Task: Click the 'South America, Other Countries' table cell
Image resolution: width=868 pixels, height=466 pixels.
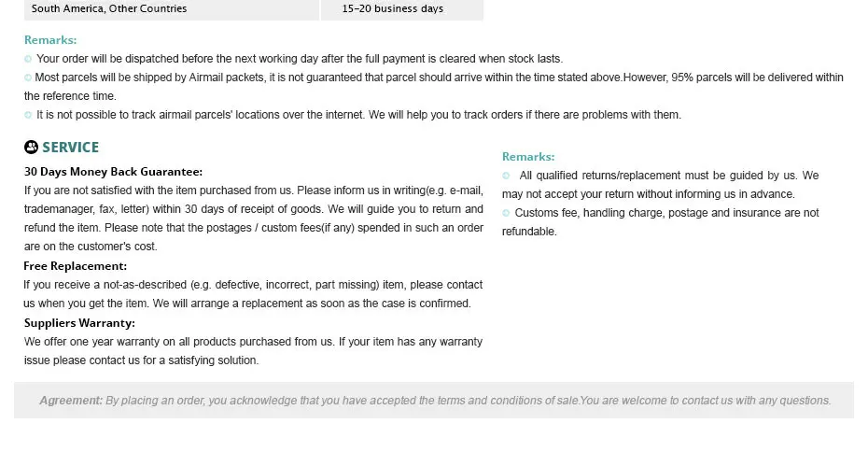Action: point(172,10)
